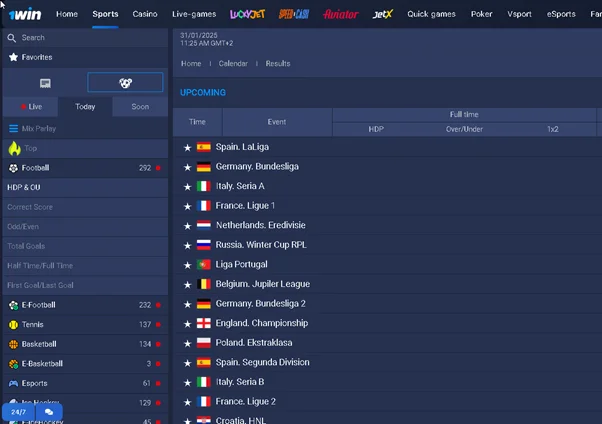Select the Soon tab

[x=140, y=106]
